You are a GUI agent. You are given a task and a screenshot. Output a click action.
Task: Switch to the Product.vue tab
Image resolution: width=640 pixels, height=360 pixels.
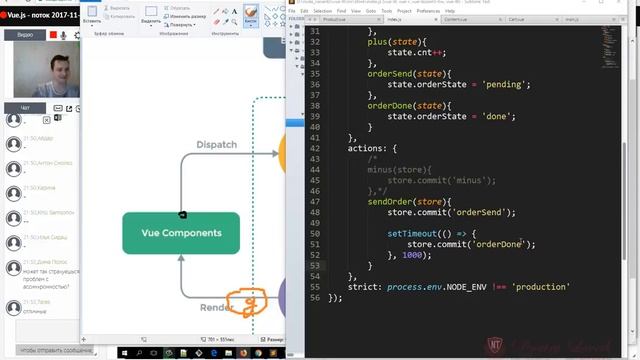tap(350, 20)
